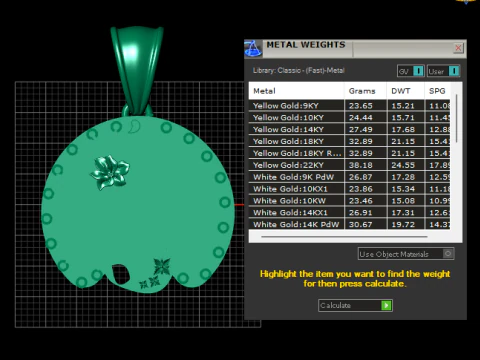Click the 24.55 DWT value
The height and width of the screenshot is (360, 480).
(x=403, y=165)
